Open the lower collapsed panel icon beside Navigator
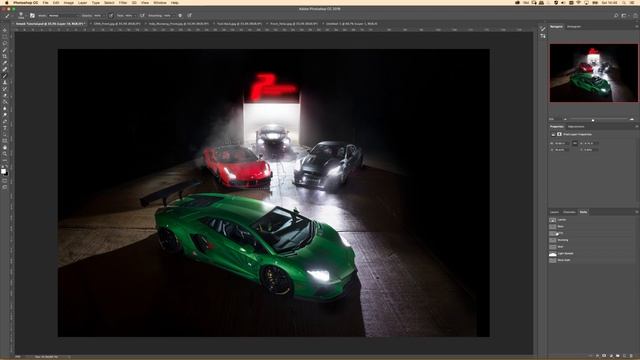This screenshot has width=640, height=360. point(542,36)
